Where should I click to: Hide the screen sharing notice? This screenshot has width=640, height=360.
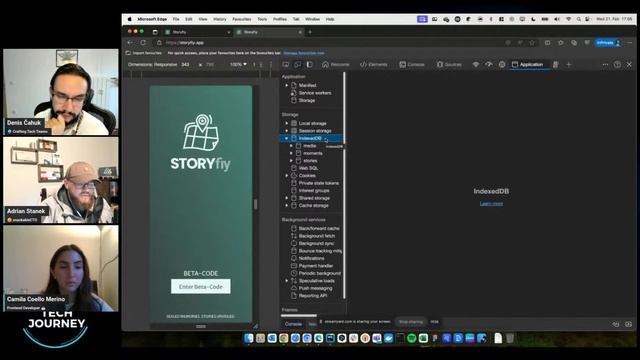pos(434,322)
